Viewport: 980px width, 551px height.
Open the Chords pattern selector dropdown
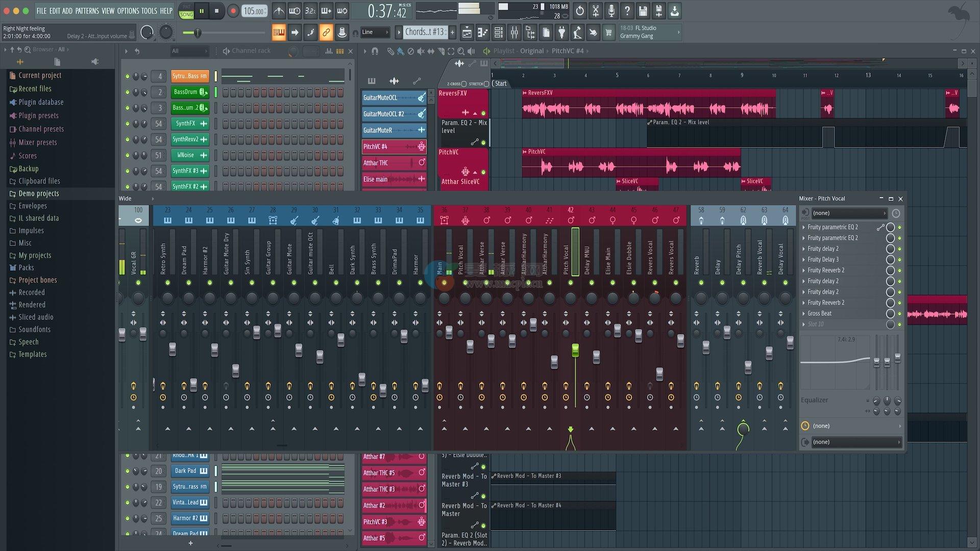pyautogui.click(x=424, y=32)
